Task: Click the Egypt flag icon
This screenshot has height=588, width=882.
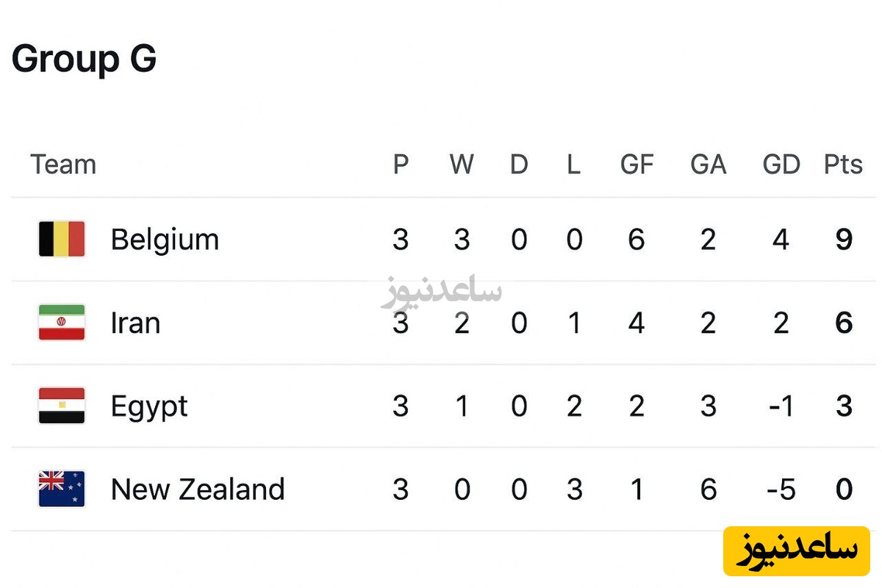Action: coord(62,406)
